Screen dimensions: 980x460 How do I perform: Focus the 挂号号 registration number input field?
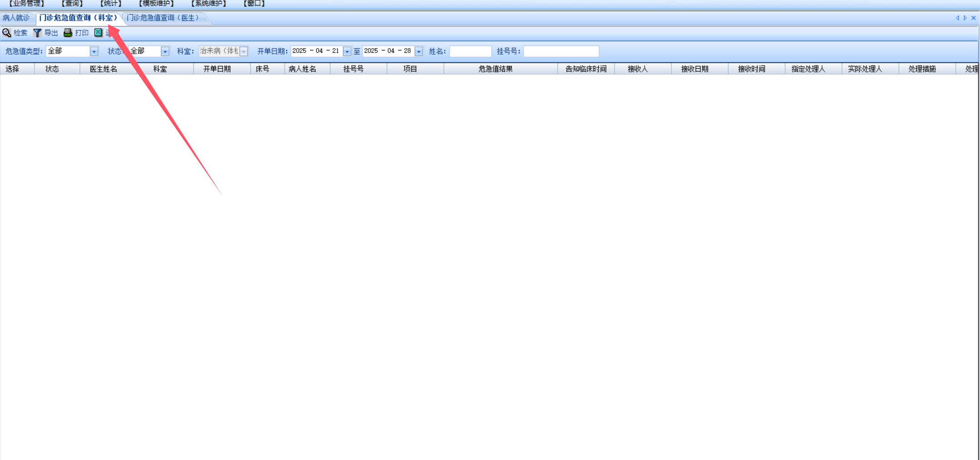point(561,51)
